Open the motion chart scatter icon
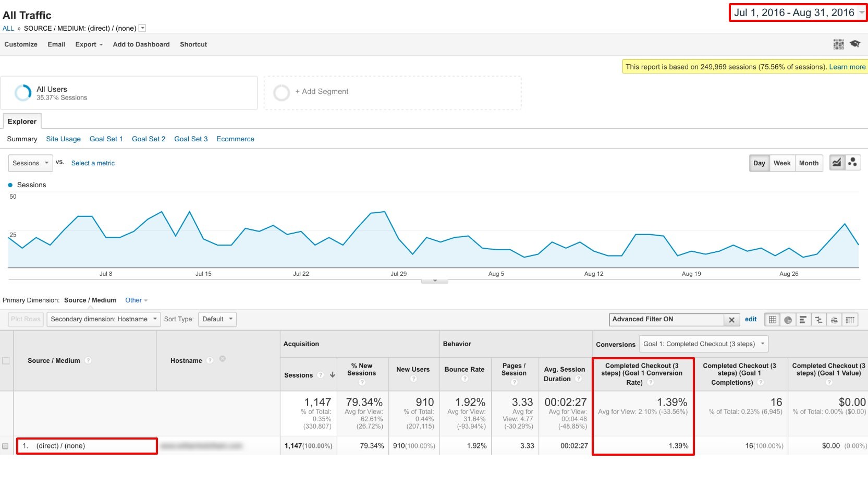This screenshot has height=487, width=868. click(853, 163)
